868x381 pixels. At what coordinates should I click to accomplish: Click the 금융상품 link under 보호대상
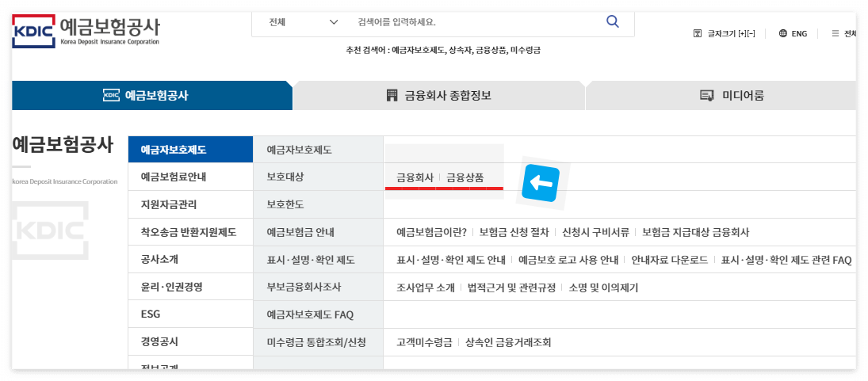coord(465,177)
